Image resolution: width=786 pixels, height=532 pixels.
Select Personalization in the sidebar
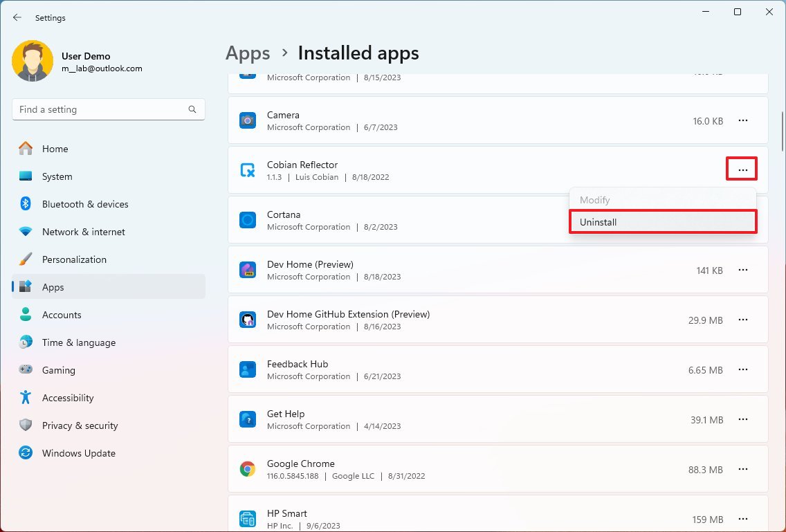74,259
